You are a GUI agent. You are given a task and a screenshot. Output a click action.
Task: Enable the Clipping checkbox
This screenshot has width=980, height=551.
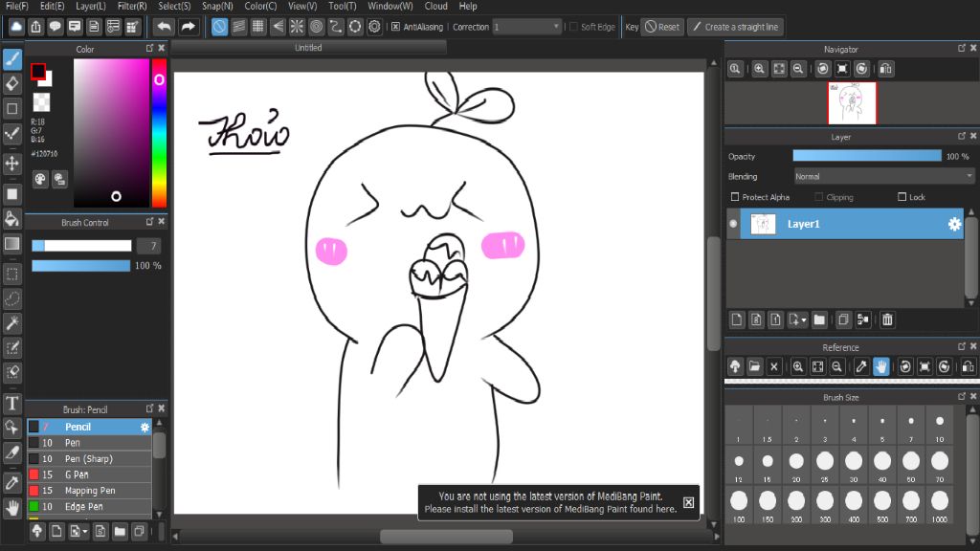819,197
